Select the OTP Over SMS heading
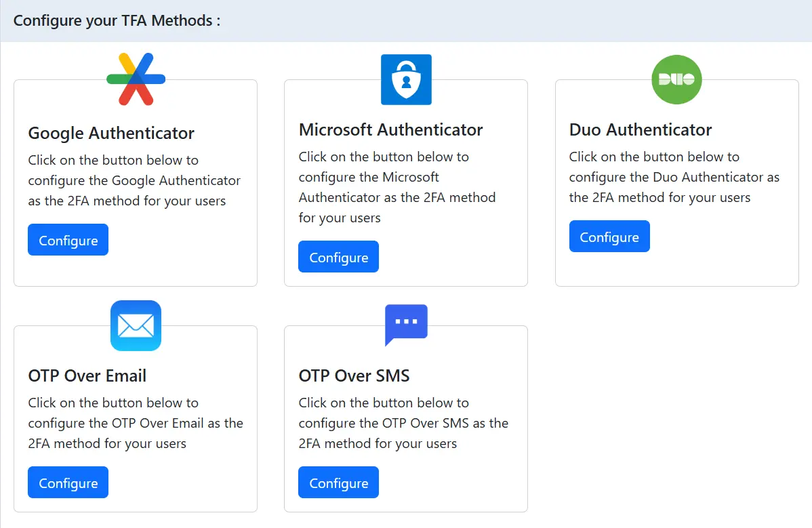This screenshot has height=528, width=812. click(x=354, y=375)
